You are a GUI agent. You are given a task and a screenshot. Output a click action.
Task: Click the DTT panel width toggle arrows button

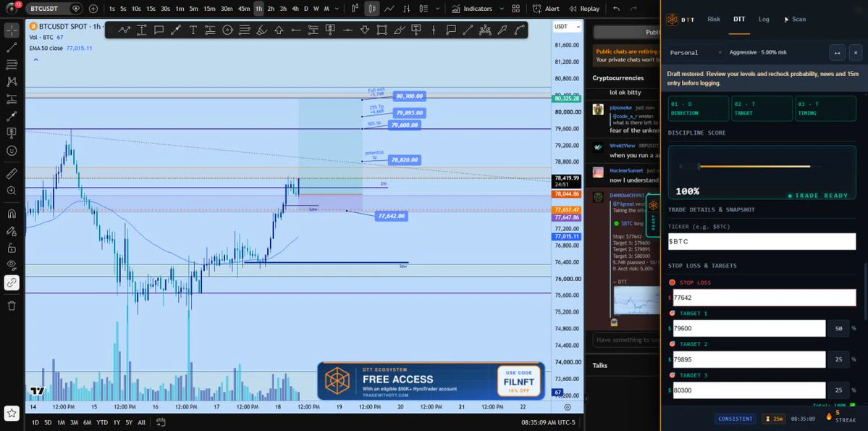click(x=837, y=53)
